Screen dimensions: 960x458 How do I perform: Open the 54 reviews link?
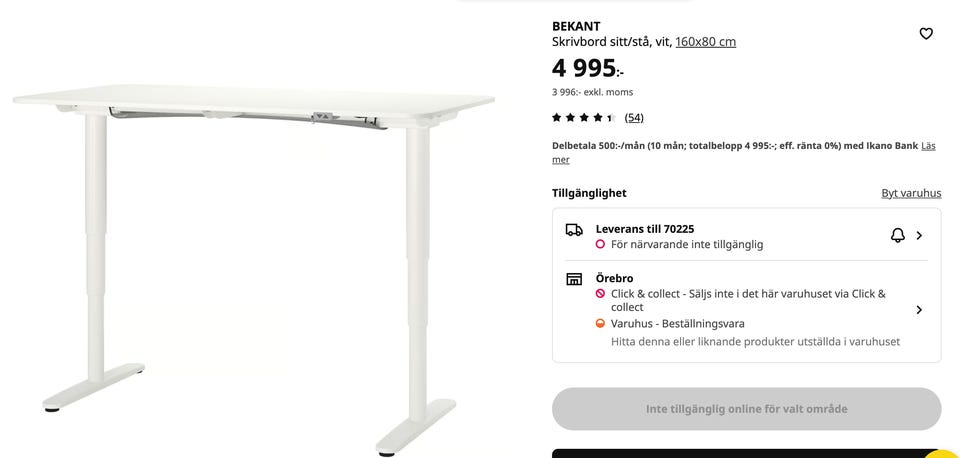click(x=634, y=118)
